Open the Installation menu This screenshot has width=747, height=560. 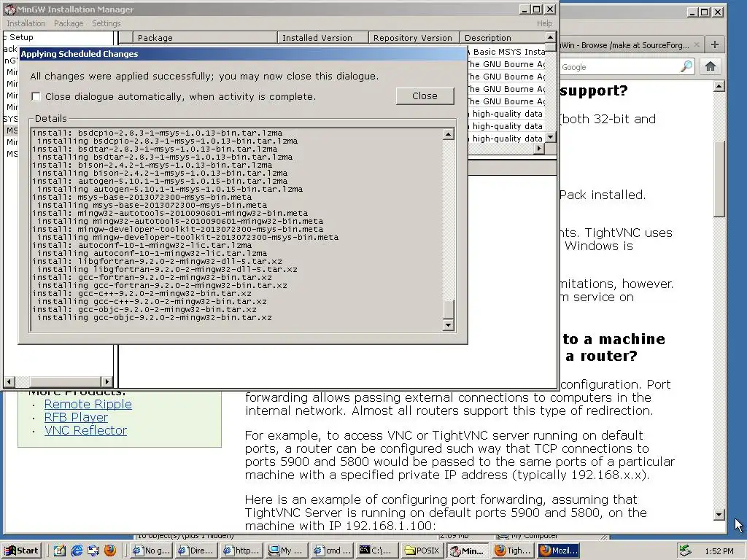coord(26,23)
